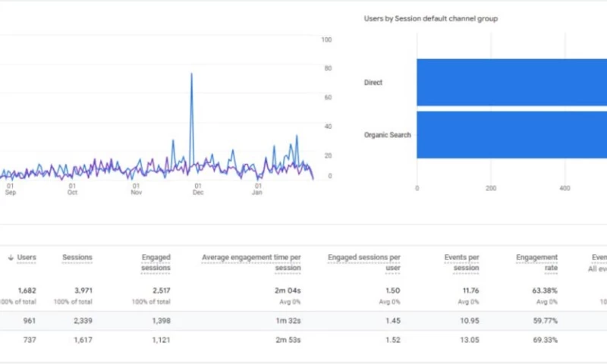Viewport: 607px width, 364px height.
Task: Click the 01 Jan date axis label
Action: click(258, 189)
